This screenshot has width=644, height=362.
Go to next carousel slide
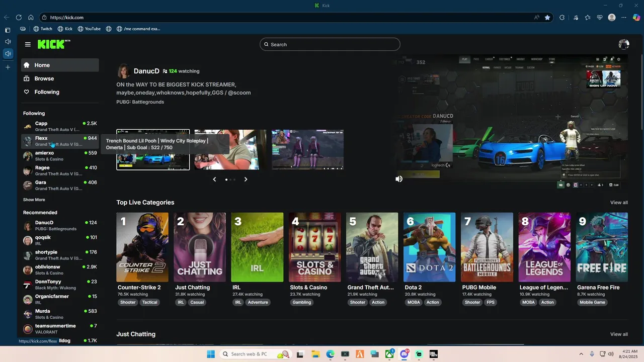pyautogui.click(x=246, y=179)
